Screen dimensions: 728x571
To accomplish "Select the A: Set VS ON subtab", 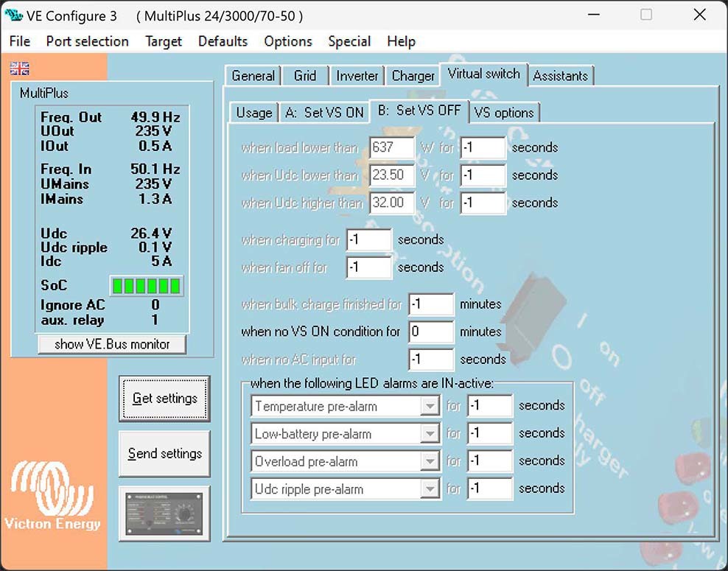I will [x=324, y=113].
